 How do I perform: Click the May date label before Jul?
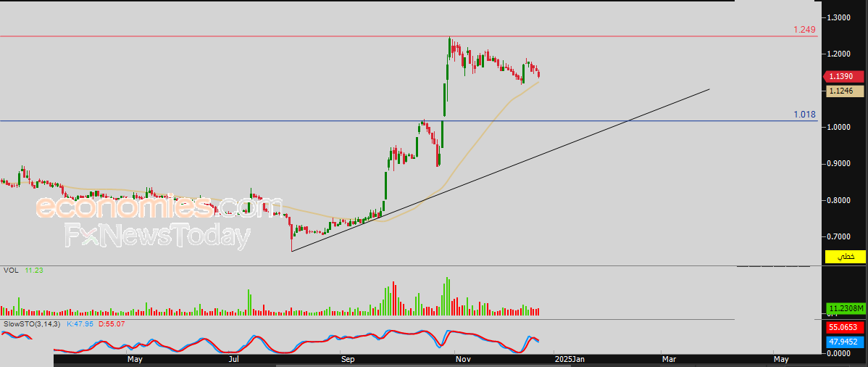(x=135, y=360)
